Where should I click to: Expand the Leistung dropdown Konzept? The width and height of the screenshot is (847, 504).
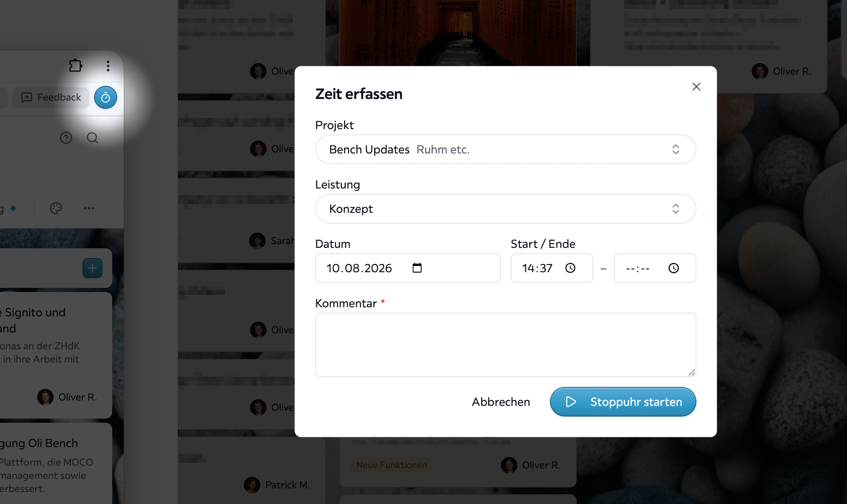coord(506,209)
